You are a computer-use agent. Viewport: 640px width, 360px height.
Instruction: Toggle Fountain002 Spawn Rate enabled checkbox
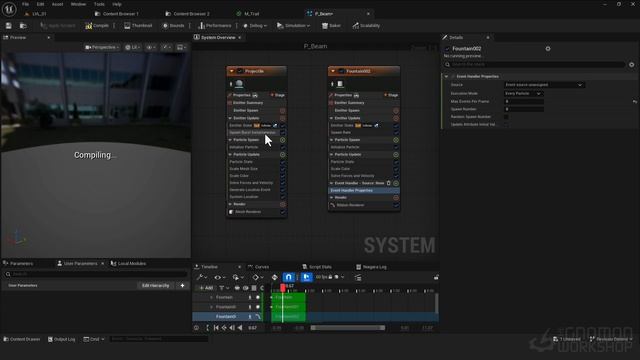pos(396,133)
